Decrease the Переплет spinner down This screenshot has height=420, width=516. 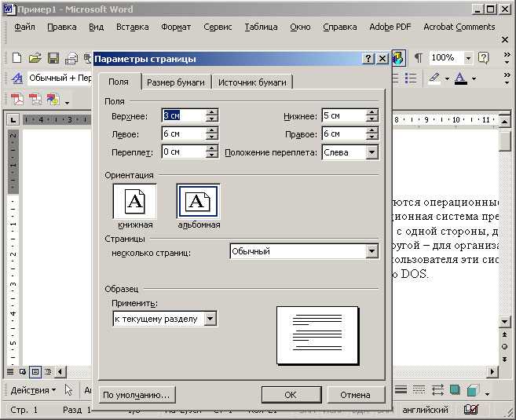(212, 155)
